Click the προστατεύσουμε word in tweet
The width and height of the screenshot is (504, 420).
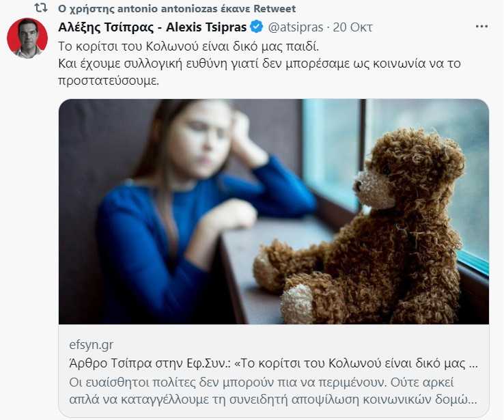coord(109,81)
